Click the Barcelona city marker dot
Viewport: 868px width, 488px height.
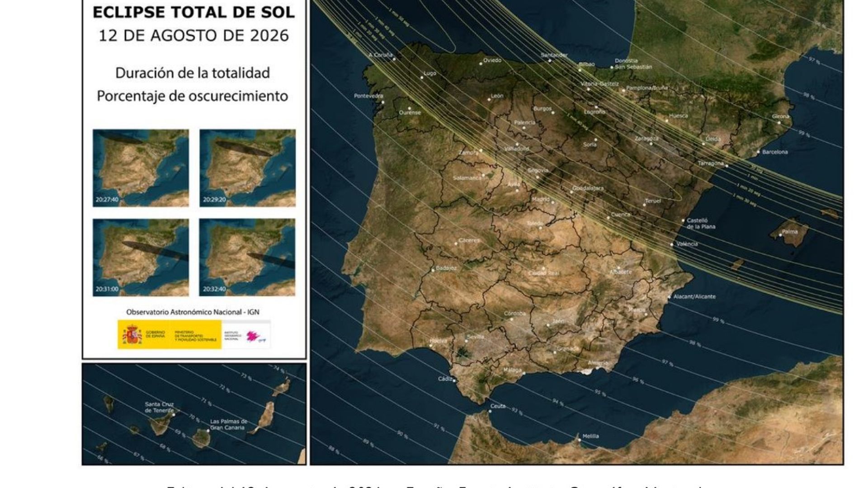tap(759, 152)
